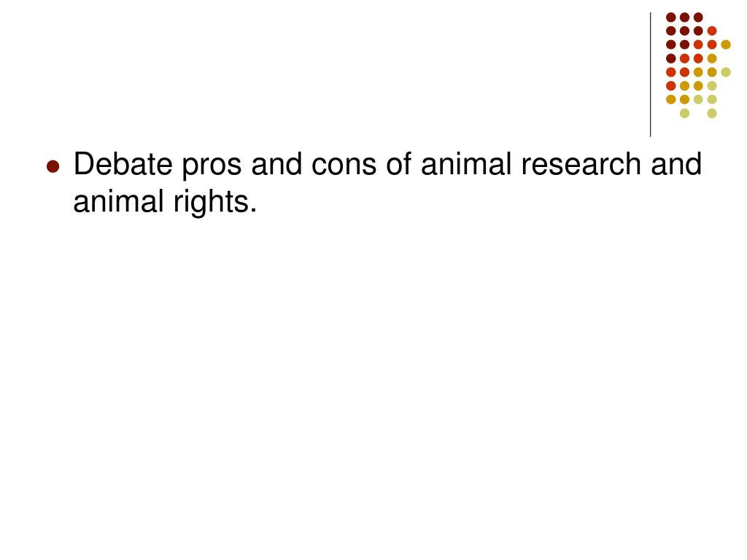
Task: Click the pale green dot ending the fifth dot row
Action: 726,72
